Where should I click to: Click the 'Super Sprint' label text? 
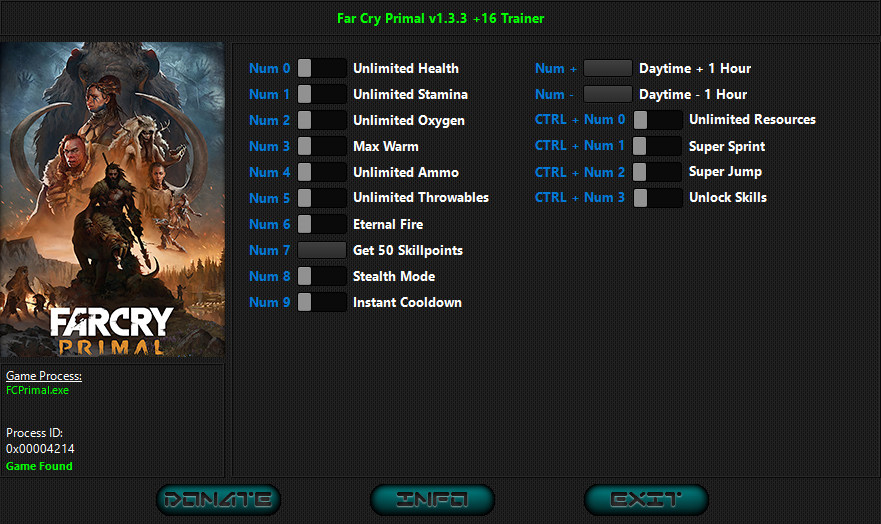(727, 147)
